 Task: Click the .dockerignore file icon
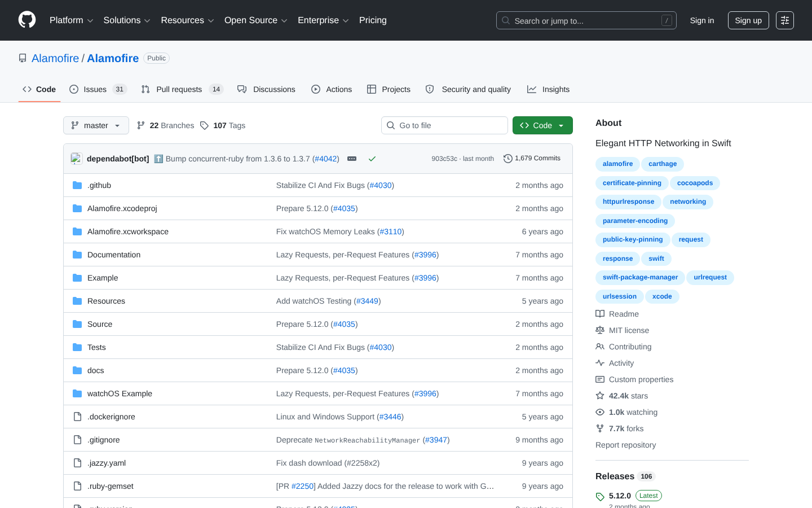point(77,417)
